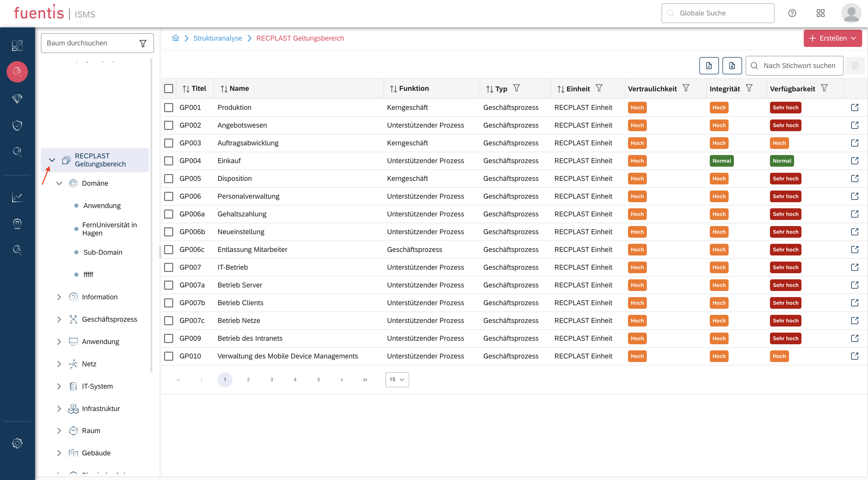This screenshot has width=868, height=480.
Task: Open GP001 Produktion in new window
Action: (x=855, y=107)
